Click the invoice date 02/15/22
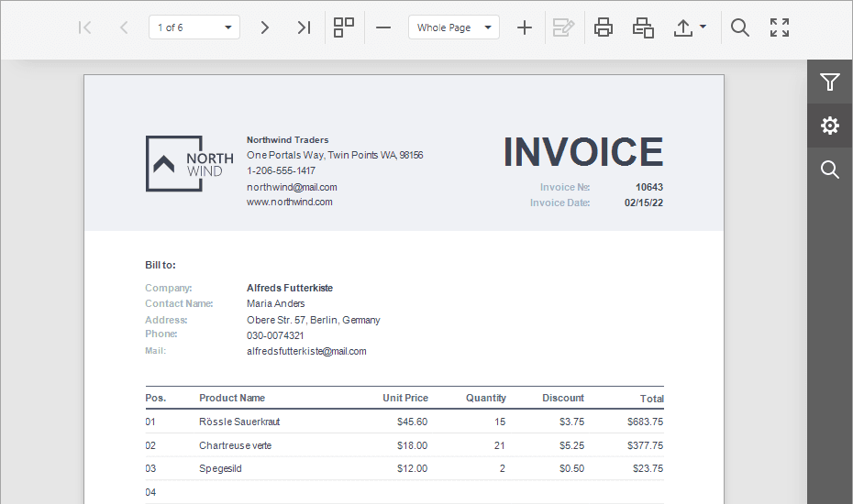853x504 pixels. coord(644,203)
